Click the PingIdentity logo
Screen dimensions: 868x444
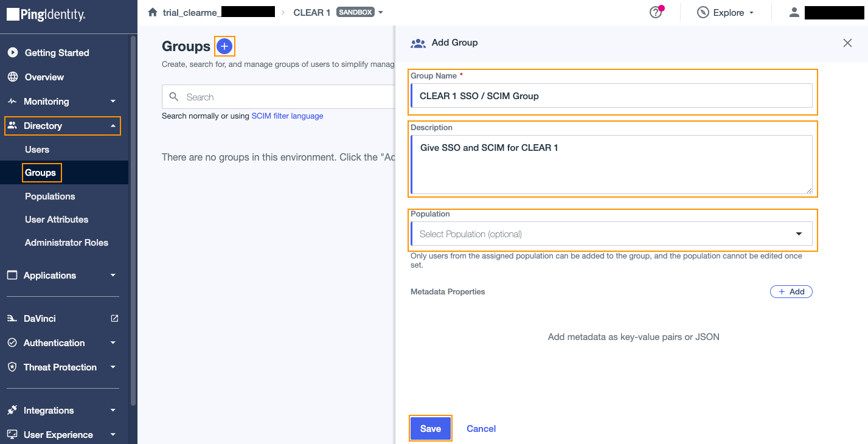[x=46, y=13]
